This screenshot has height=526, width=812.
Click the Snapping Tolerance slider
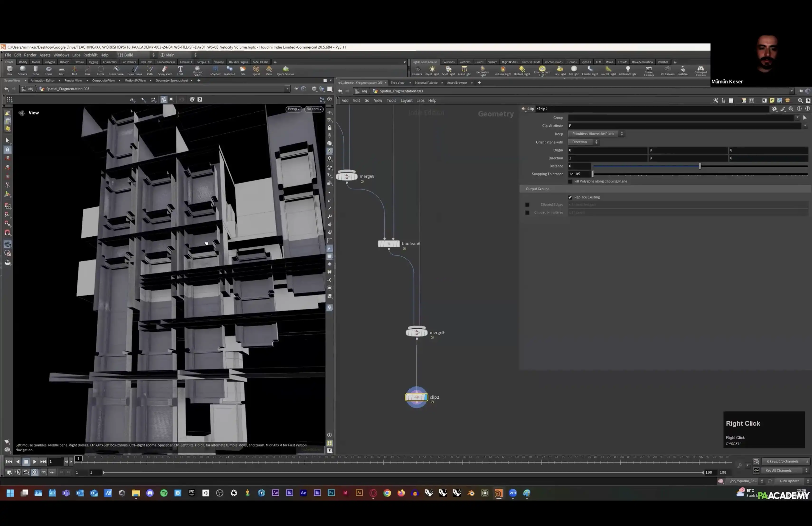pos(700,174)
